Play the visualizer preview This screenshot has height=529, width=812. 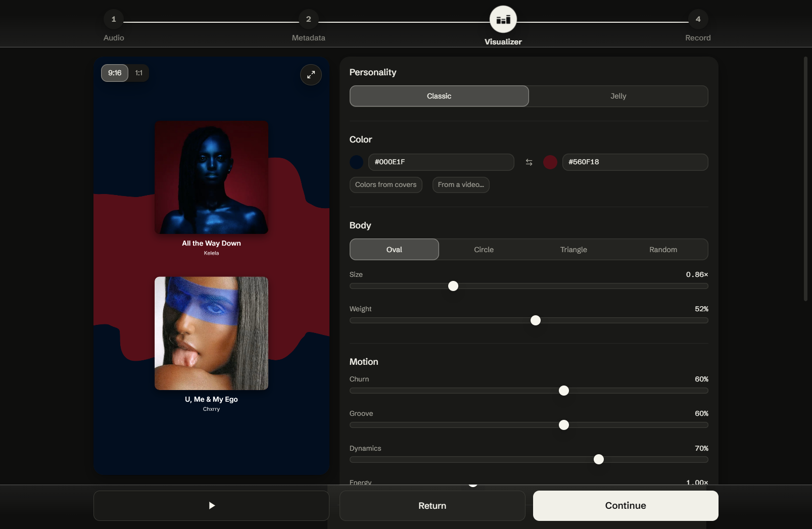(211, 505)
